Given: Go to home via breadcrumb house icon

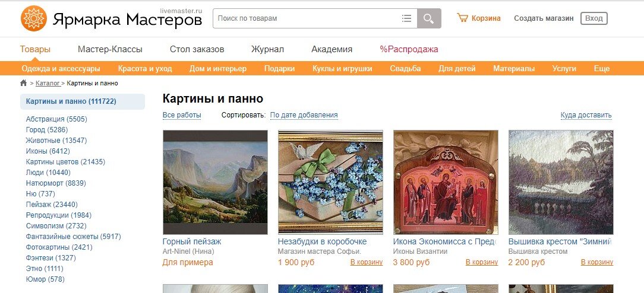Looking at the screenshot, I should (x=23, y=83).
